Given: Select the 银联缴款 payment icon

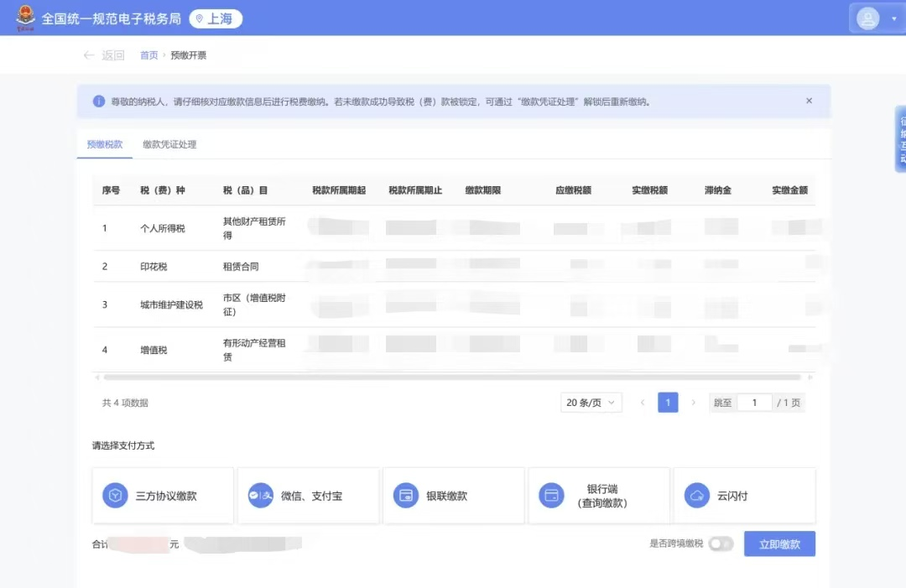Looking at the screenshot, I should (406, 496).
